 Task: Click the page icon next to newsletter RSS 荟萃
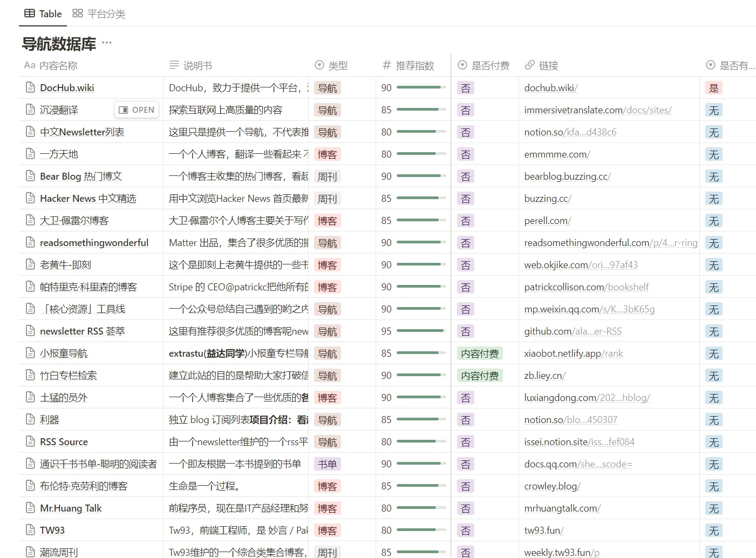(x=30, y=331)
